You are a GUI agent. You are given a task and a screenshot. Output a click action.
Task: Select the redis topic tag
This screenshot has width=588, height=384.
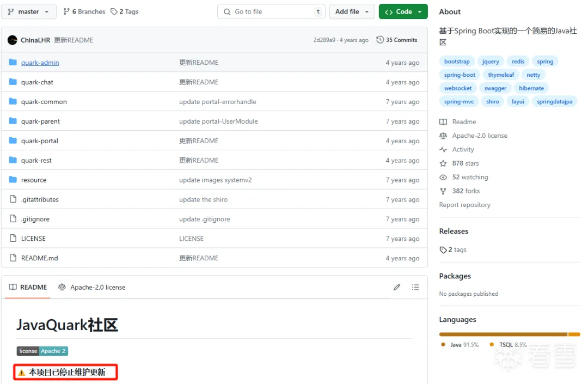click(518, 61)
